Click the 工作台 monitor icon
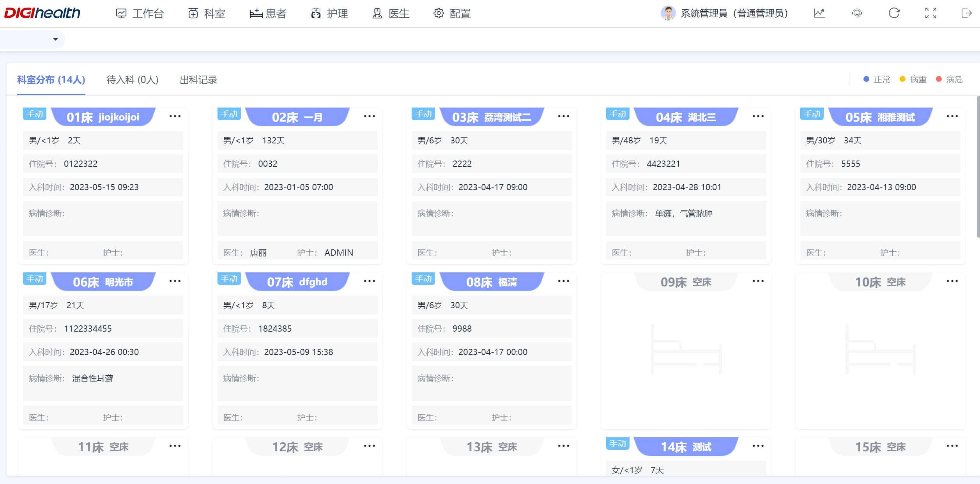The height and width of the screenshot is (484, 980). coord(121,14)
